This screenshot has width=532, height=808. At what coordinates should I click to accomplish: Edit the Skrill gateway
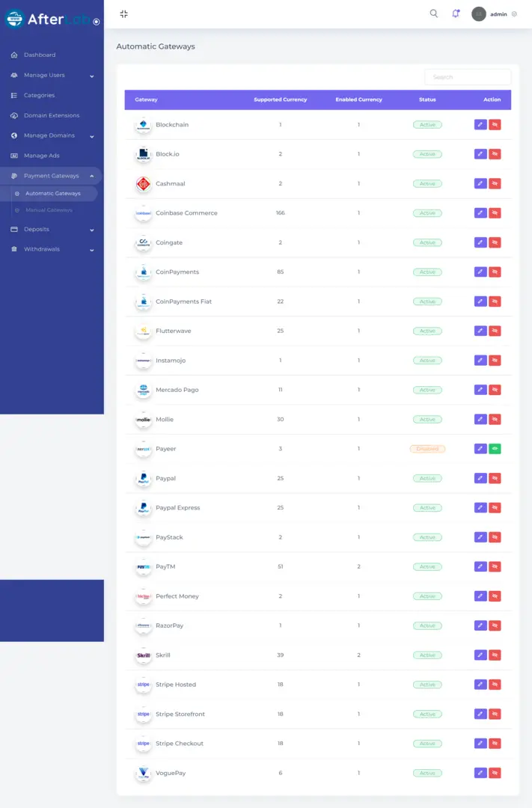click(x=480, y=655)
